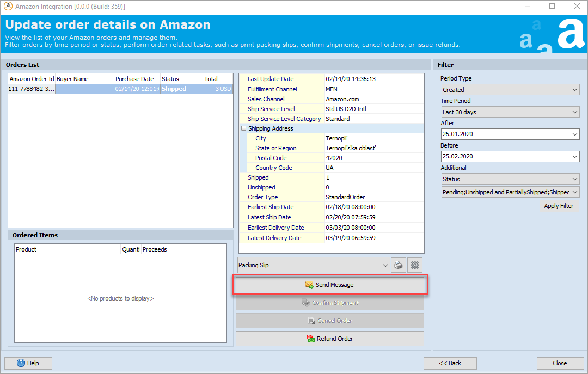
Task: Collapse the Shipping Address group
Action: (x=243, y=128)
